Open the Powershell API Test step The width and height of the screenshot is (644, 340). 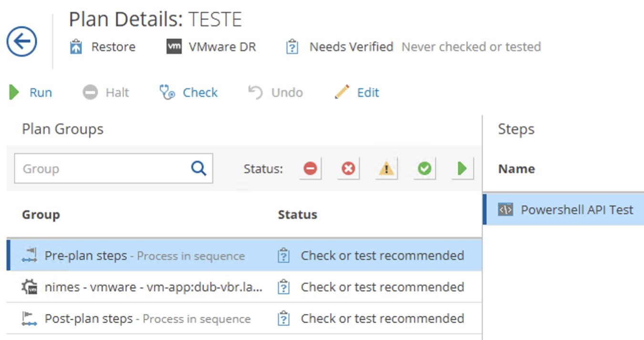coord(576,210)
